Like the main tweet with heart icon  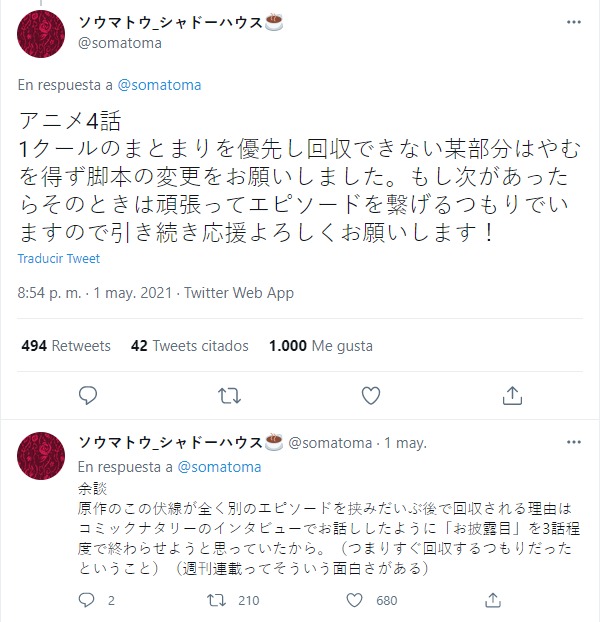pyautogui.click(x=371, y=396)
